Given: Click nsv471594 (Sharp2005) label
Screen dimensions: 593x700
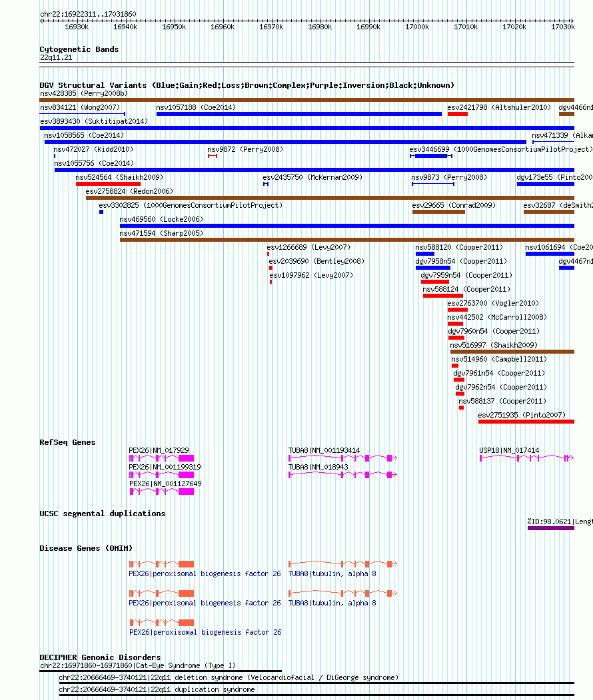Looking at the screenshot, I should [x=161, y=233].
